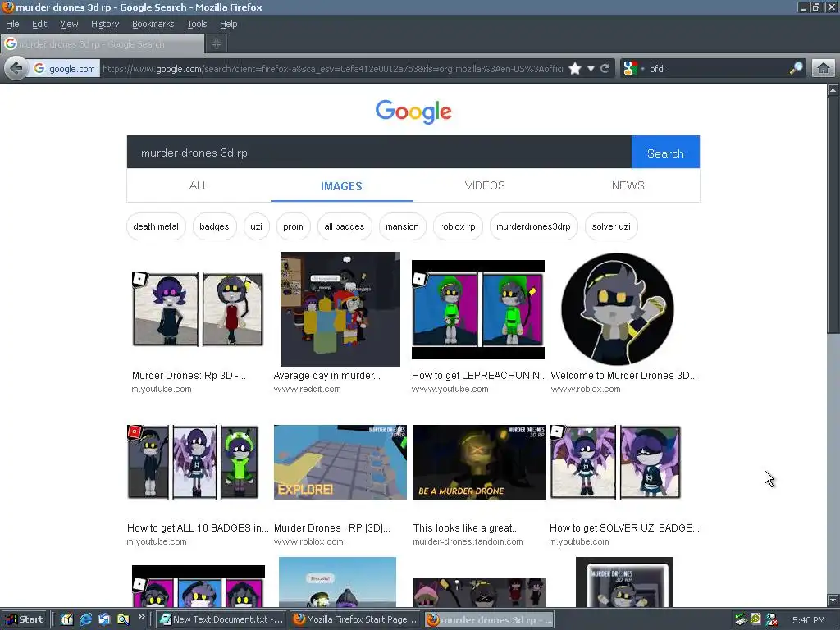This screenshot has height=630, width=840.
Task: Reload the page with the refresh icon
Action: coord(605,69)
